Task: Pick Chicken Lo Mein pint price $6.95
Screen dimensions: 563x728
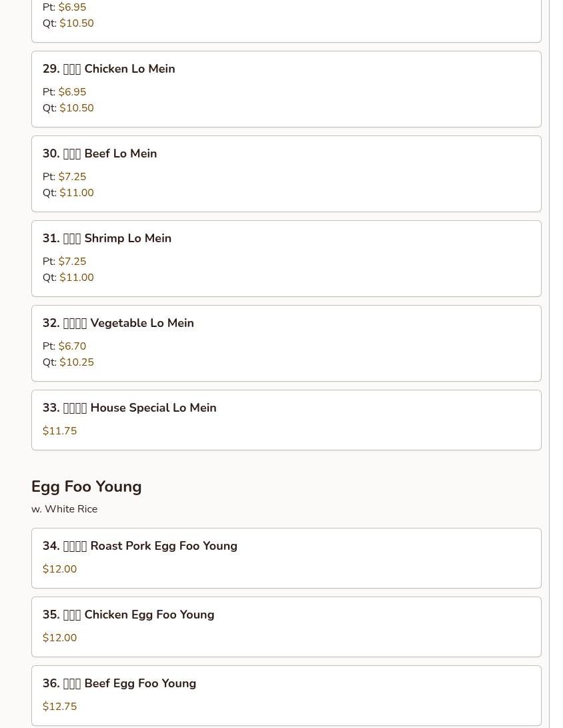Action: pyautogui.click(x=72, y=92)
